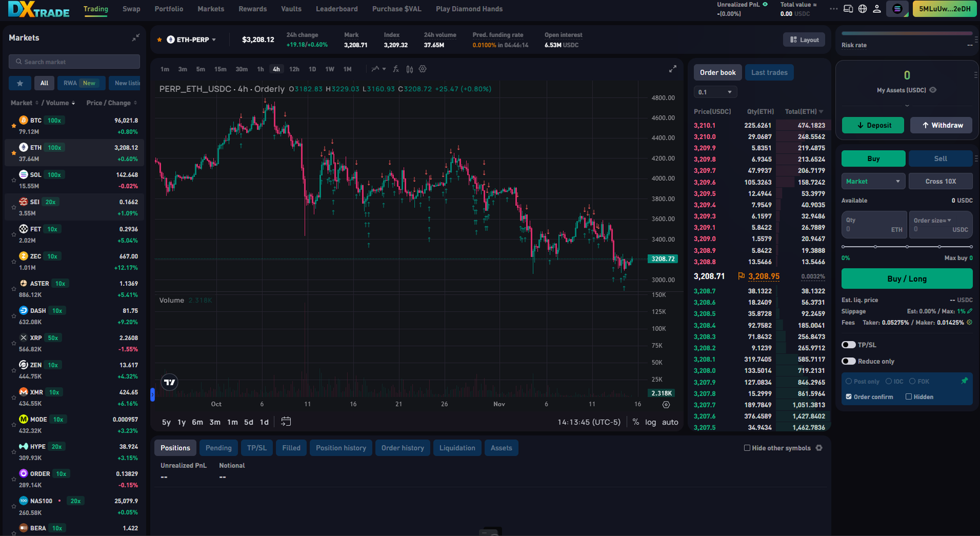
Task: Open the language globe icon
Action: click(862, 9)
